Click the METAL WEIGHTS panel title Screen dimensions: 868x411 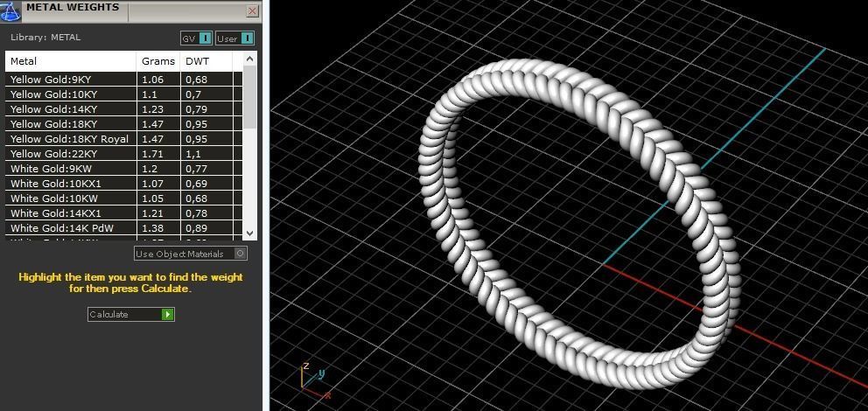73,7
